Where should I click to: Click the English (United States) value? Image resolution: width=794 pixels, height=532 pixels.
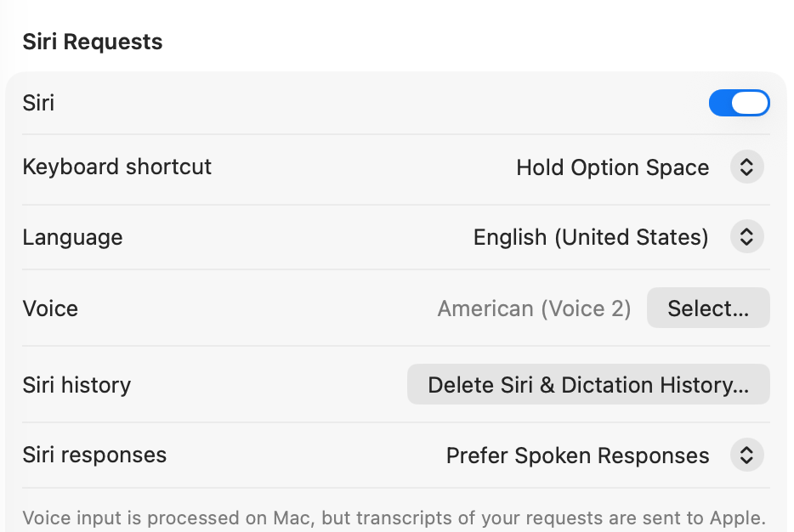click(x=591, y=237)
